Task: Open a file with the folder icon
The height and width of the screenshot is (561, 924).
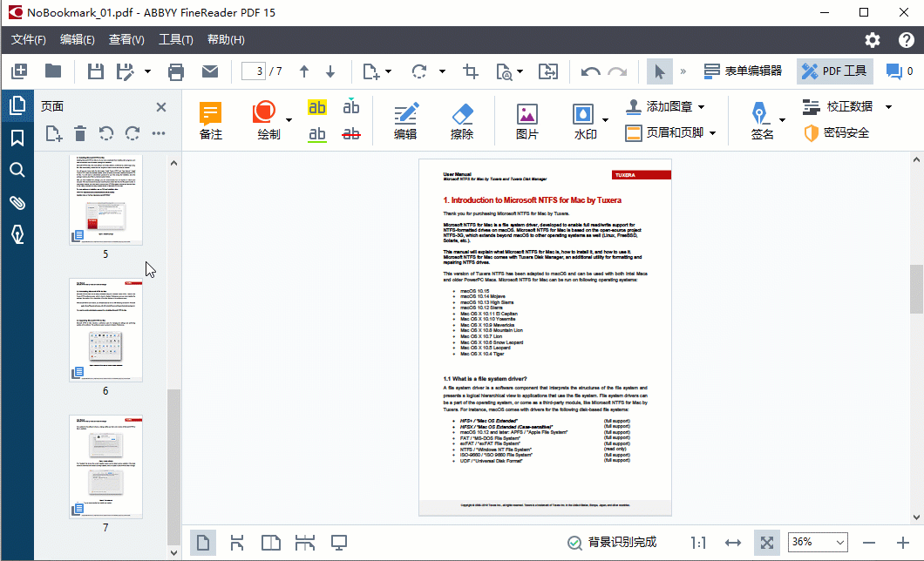Action: click(53, 71)
